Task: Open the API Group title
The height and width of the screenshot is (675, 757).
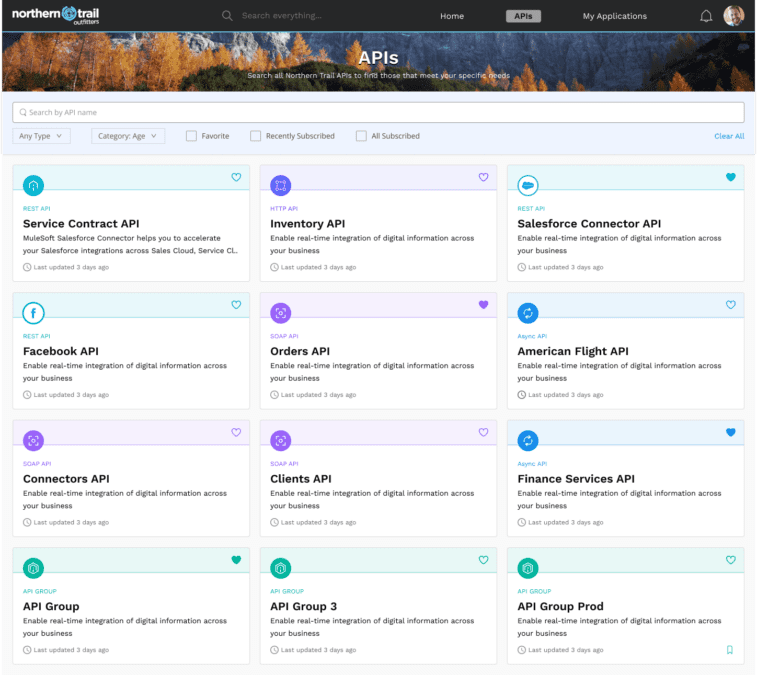Action: pyautogui.click(x=51, y=606)
